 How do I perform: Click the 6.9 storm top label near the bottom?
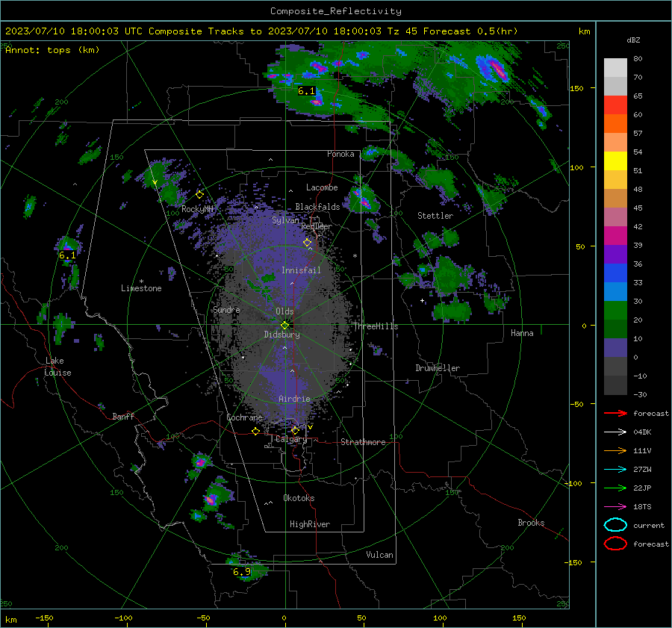[242, 571]
